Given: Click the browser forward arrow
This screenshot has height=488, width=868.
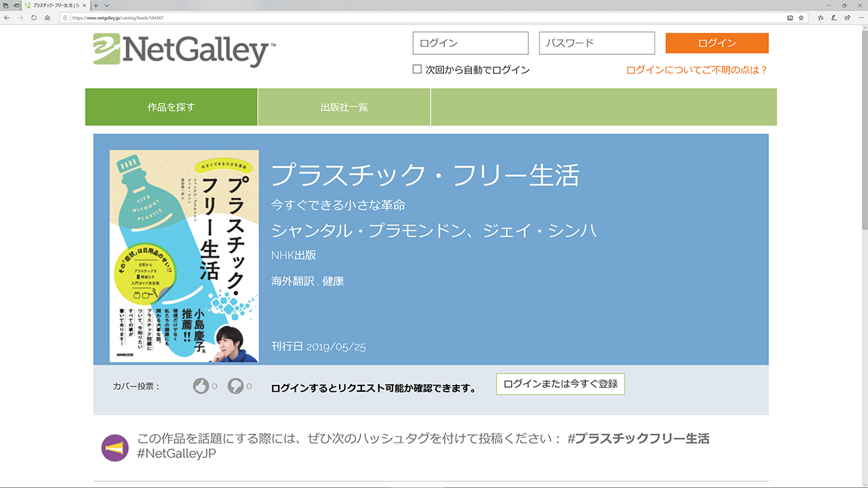Looking at the screenshot, I should click(x=20, y=18).
